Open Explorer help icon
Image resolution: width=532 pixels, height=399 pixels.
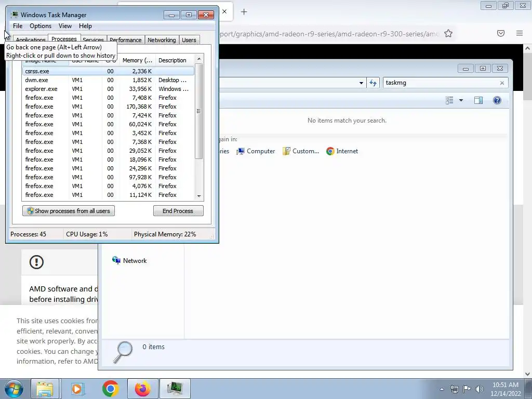coord(497,100)
